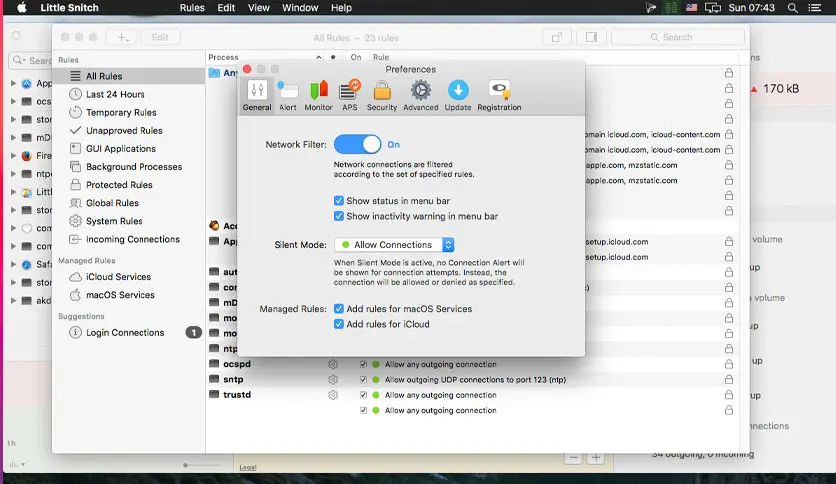Expand the ntp row in Network Monitor
This screenshot has width=836, height=484.
(x=13, y=174)
